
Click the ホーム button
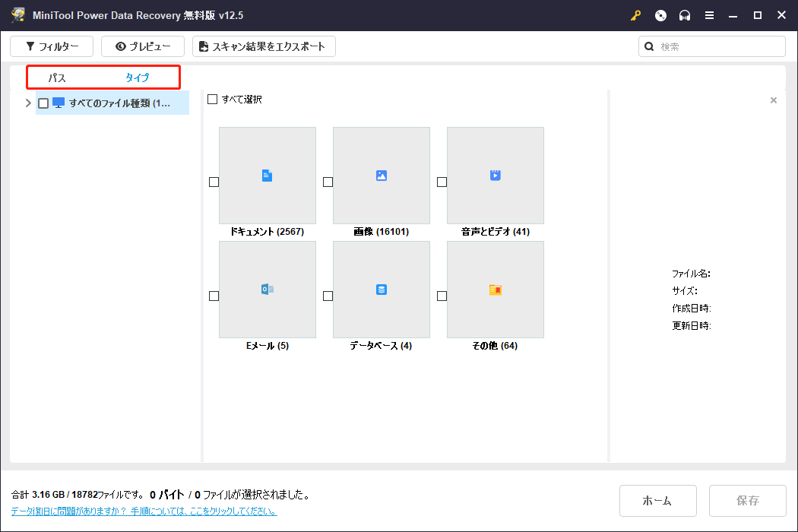coord(657,501)
